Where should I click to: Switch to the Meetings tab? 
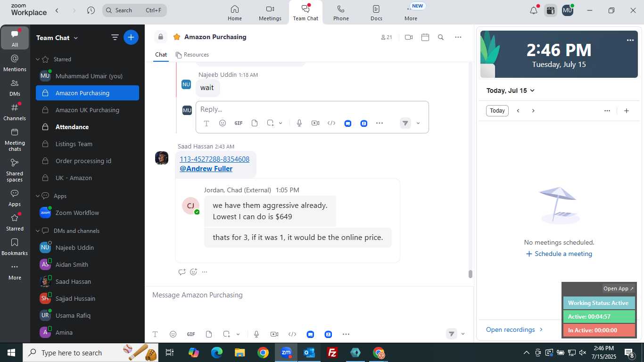pos(270,13)
